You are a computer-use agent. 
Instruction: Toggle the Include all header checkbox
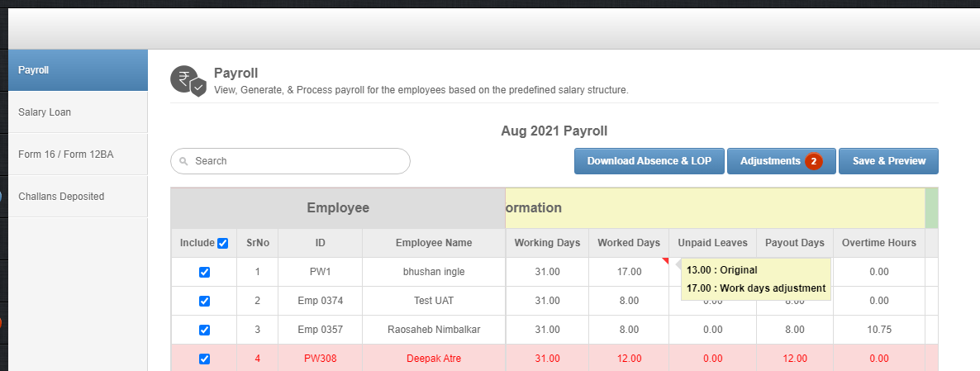coord(222,243)
